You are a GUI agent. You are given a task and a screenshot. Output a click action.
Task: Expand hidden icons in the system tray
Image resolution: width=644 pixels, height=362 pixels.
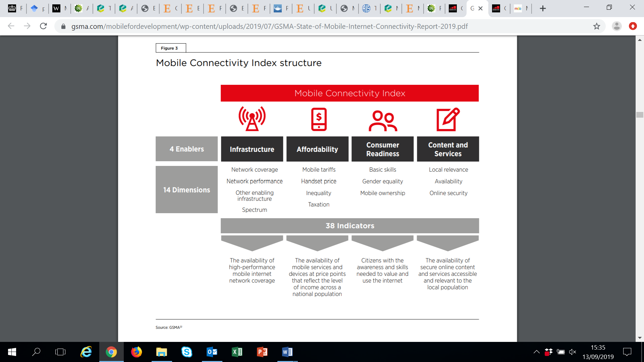tap(536, 352)
